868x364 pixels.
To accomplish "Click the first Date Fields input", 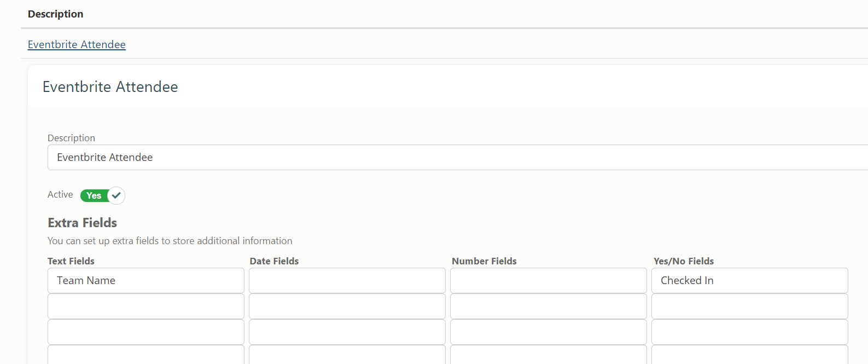I will (x=347, y=280).
